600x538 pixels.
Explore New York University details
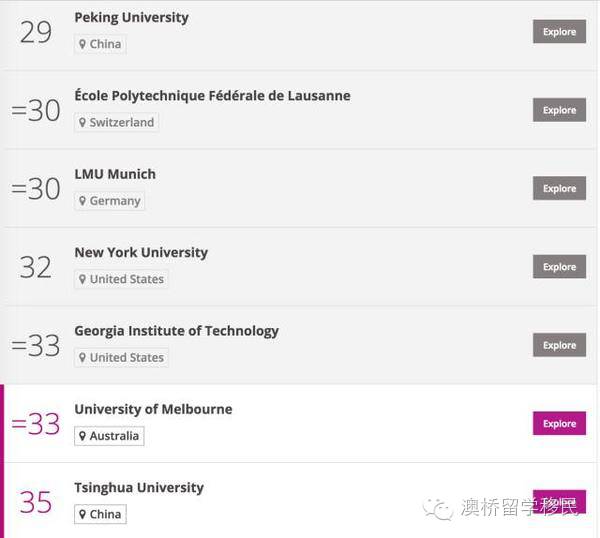click(559, 267)
